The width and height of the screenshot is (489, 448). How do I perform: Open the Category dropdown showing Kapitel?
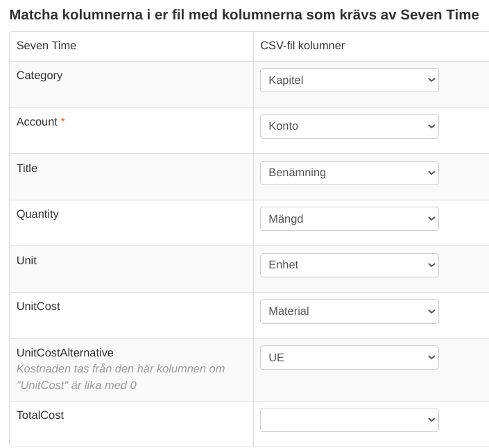[349, 80]
